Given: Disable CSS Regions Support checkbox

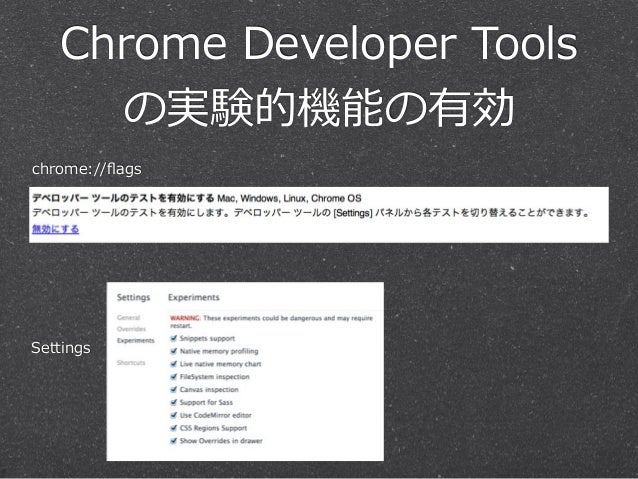Looking at the screenshot, I should coord(174,428).
